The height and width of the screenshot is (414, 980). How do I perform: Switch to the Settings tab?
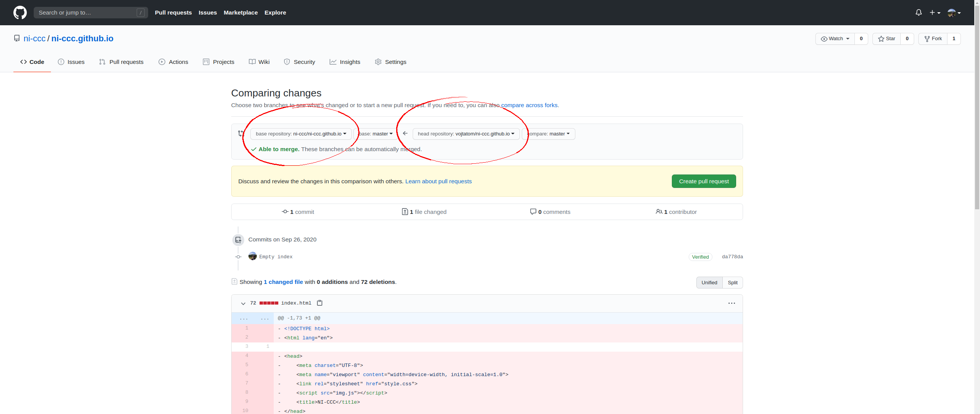pyautogui.click(x=391, y=62)
